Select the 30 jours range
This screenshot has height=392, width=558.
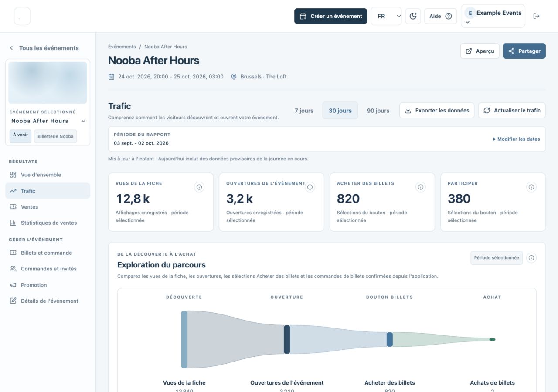(x=340, y=111)
